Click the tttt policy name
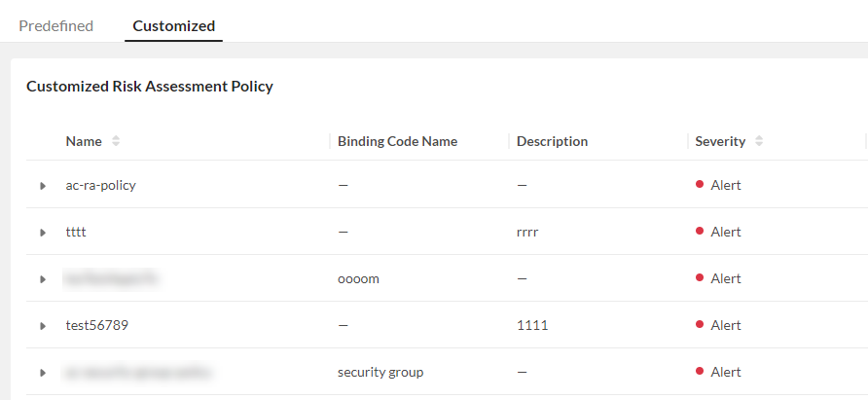Screen dimensions: 868x400 tap(77, 232)
